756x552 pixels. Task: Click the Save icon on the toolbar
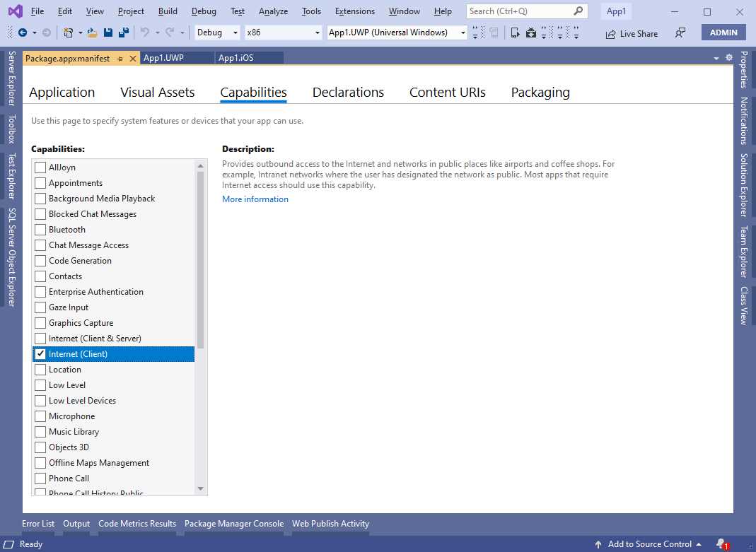pos(107,33)
